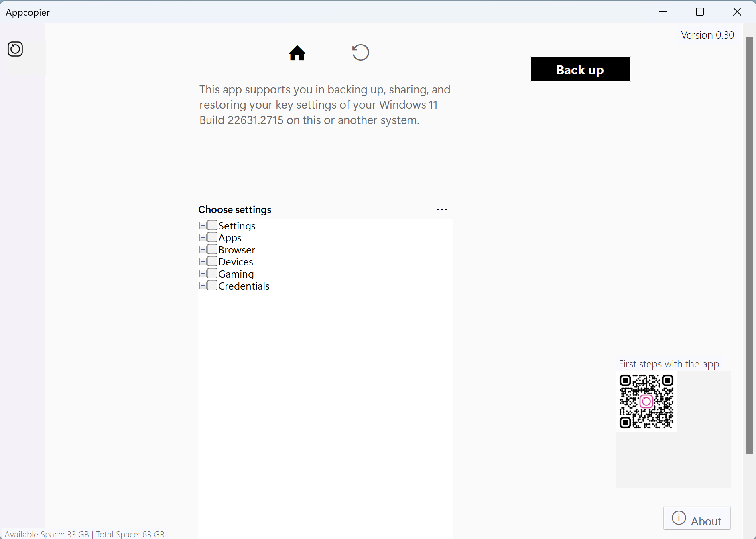
Task: Open the About button
Action: pyautogui.click(x=697, y=518)
